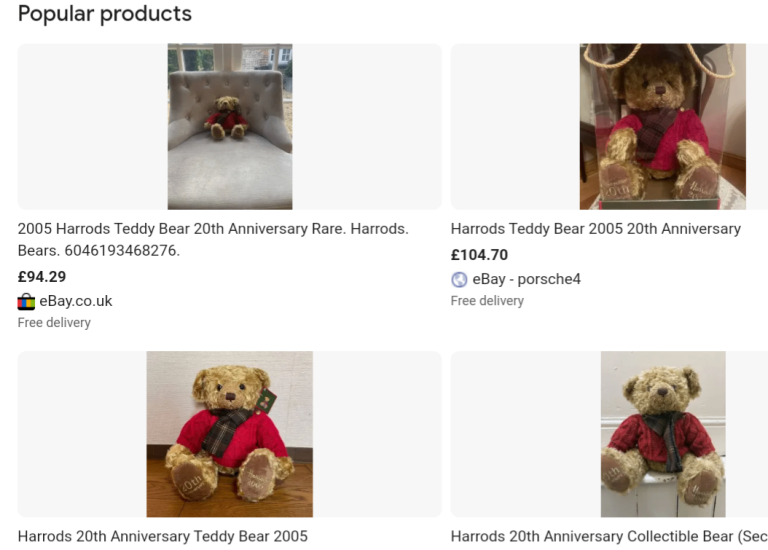Click the £94.29 price

click(42, 277)
